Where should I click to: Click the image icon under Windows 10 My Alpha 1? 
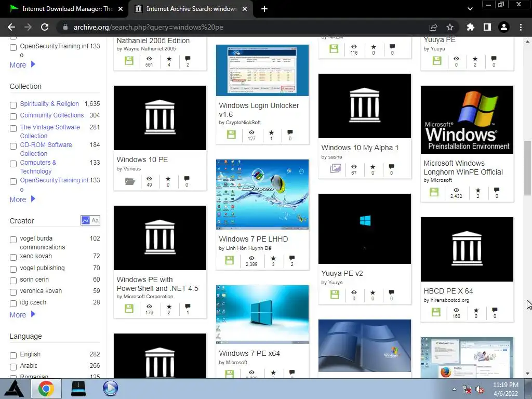pos(335,168)
